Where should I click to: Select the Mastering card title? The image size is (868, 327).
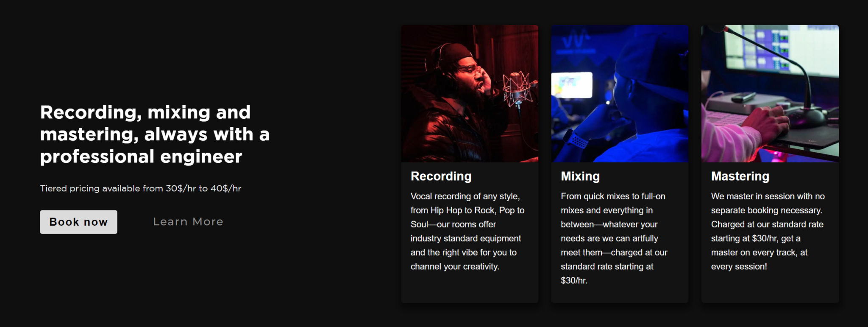click(x=740, y=176)
